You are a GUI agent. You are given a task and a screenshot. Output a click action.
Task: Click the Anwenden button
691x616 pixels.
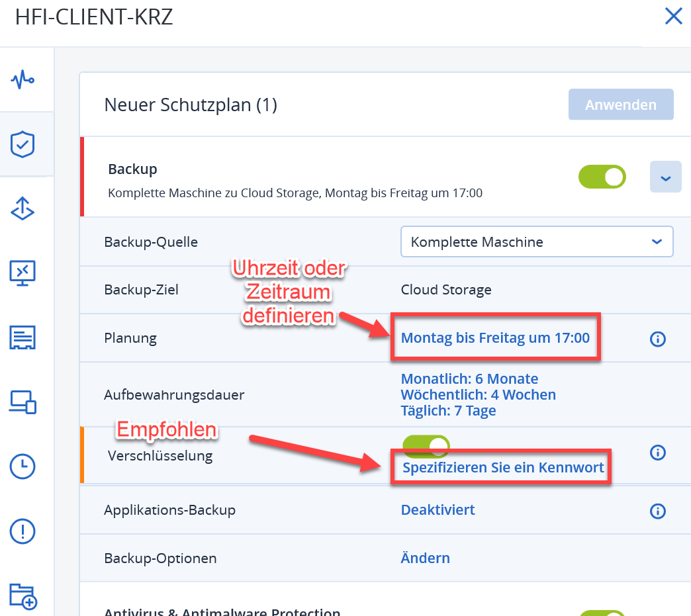[x=620, y=105]
